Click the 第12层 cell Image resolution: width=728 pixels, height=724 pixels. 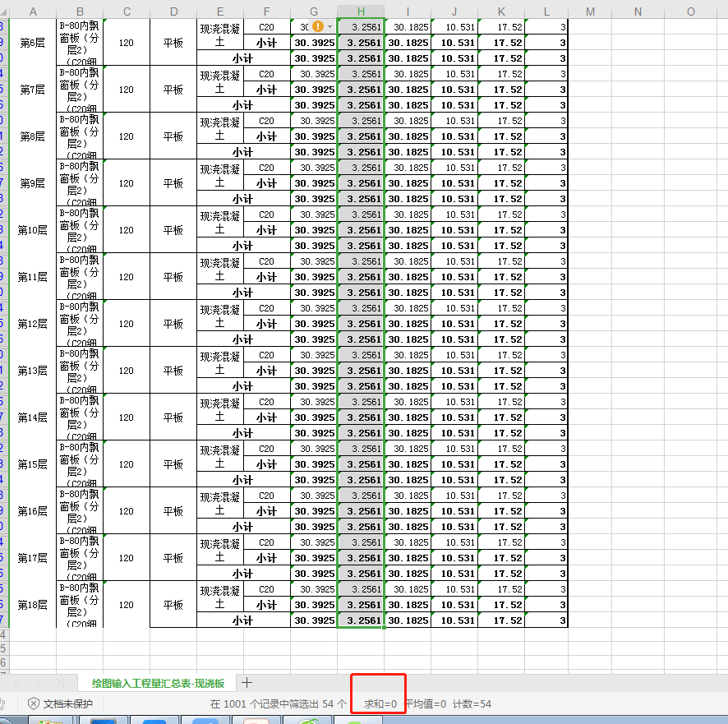[x=33, y=324]
